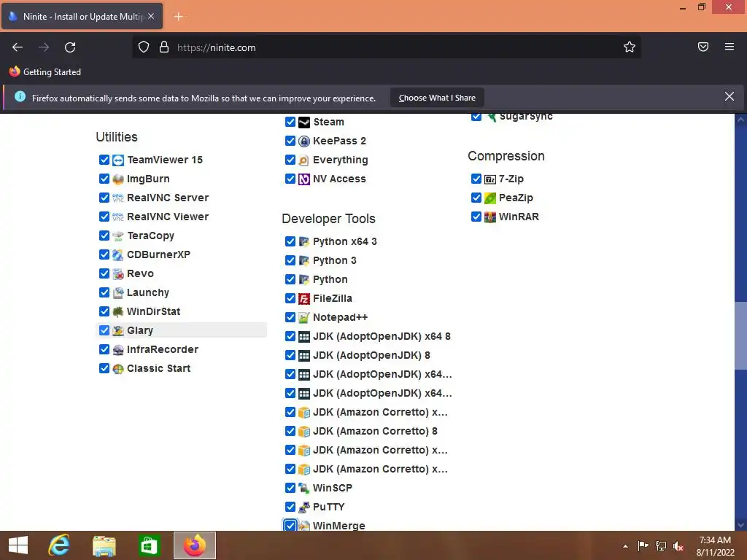Click Choose What I Share button

point(437,98)
